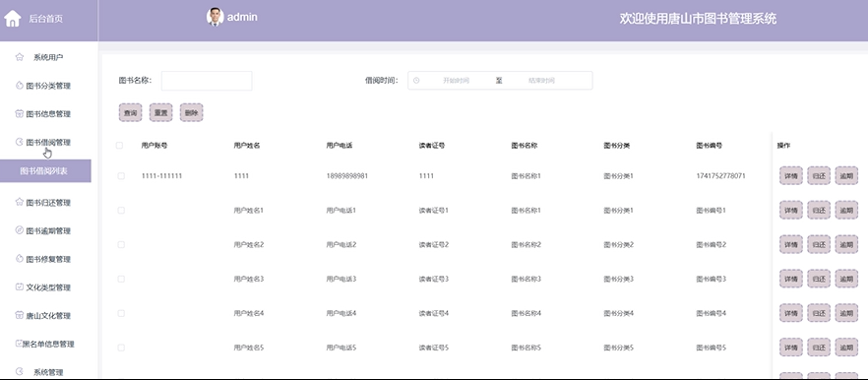Click the icon beside 黑名单信息管理
The image size is (868, 380).
tap(19, 344)
